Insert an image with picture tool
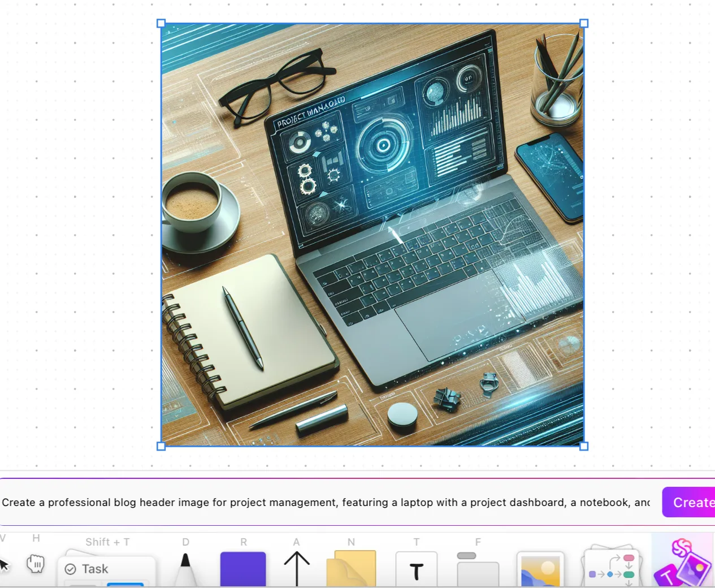Viewport: 715px width, 588px height. pyautogui.click(x=540, y=570)
